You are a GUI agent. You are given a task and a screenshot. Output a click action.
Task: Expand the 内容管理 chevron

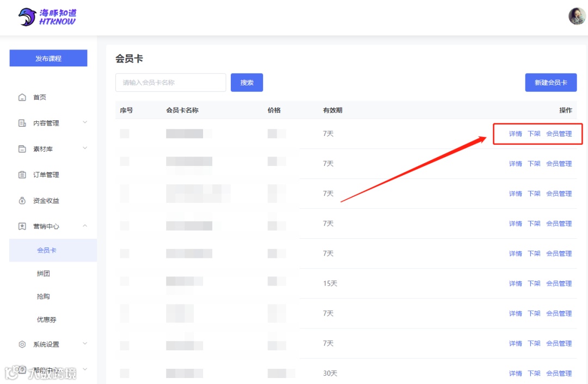click(x=85, y=122)
